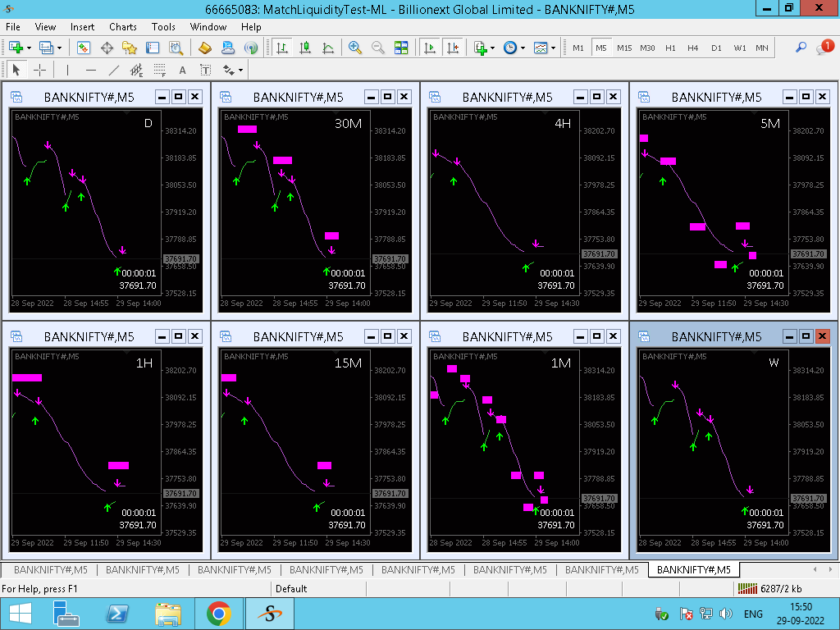Select the H4 timeframe button

tap(693, 48)
